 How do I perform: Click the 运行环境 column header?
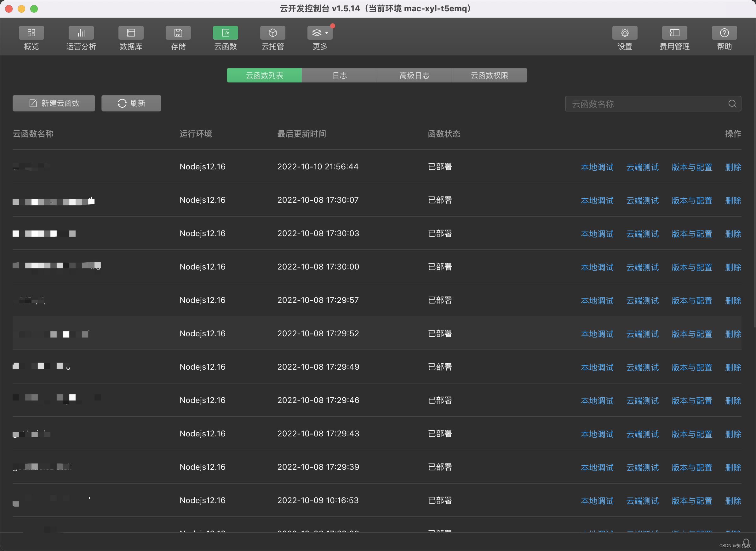tap(196, 134)
